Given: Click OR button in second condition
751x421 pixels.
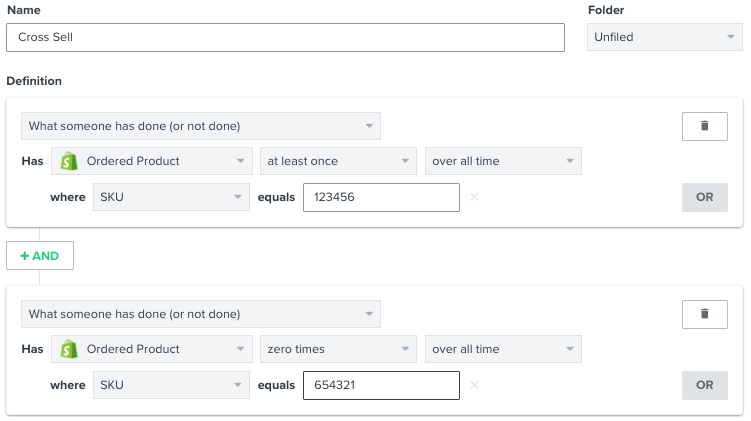Looking at the screenshot, I should tap(704, 385).
